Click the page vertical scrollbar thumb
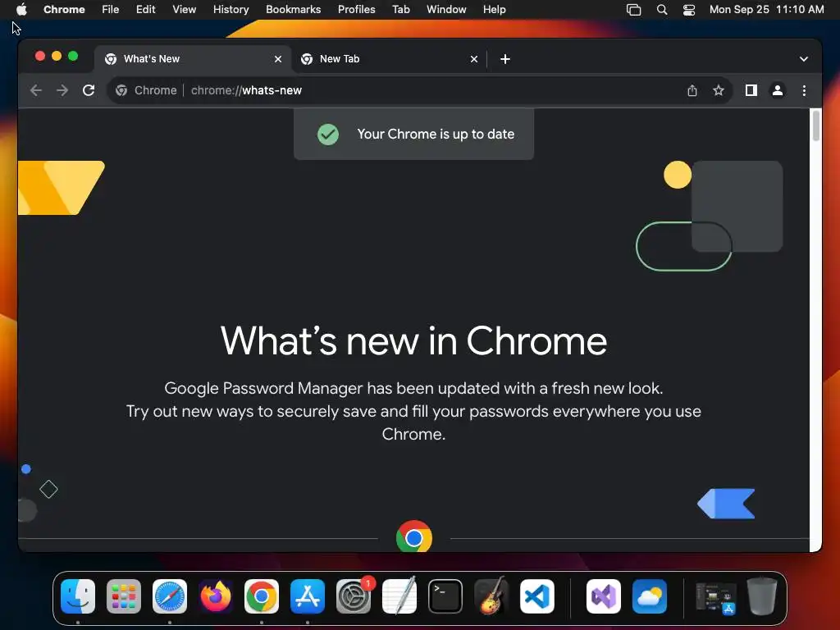Viewport: 840px width, 630px height. (816, 126)
